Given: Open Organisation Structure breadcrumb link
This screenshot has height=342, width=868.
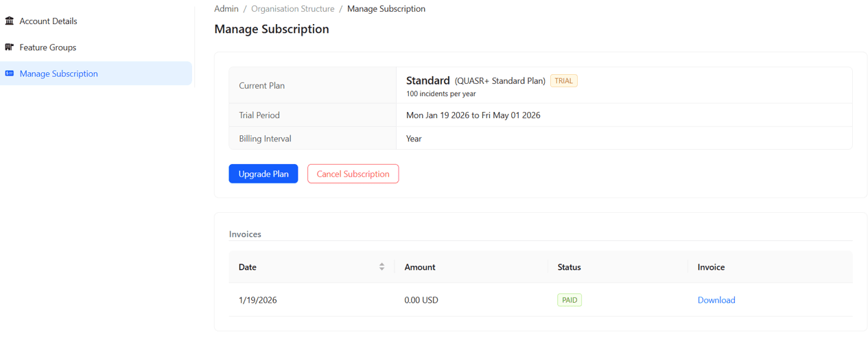Looking at the screenshot, I should click(x=292, y=9).
